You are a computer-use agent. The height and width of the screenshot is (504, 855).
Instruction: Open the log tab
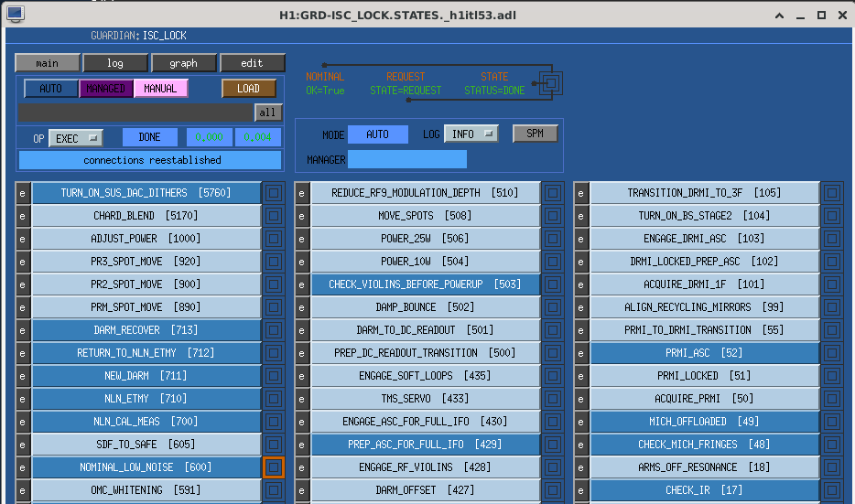pos(114,63)
